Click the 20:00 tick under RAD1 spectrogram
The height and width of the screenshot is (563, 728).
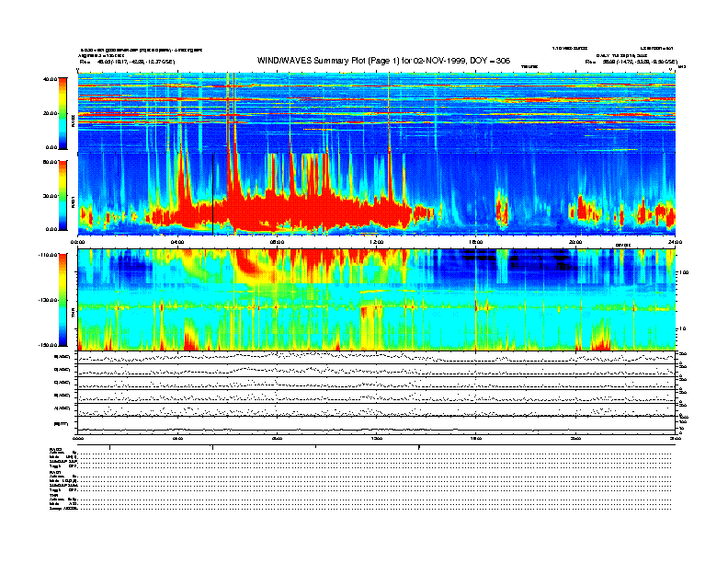[575, 242]
